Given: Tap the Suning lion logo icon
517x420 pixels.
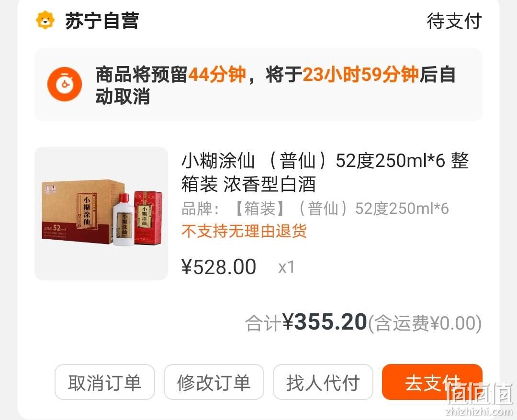Looking at the screenshot, I should point(45,20).
